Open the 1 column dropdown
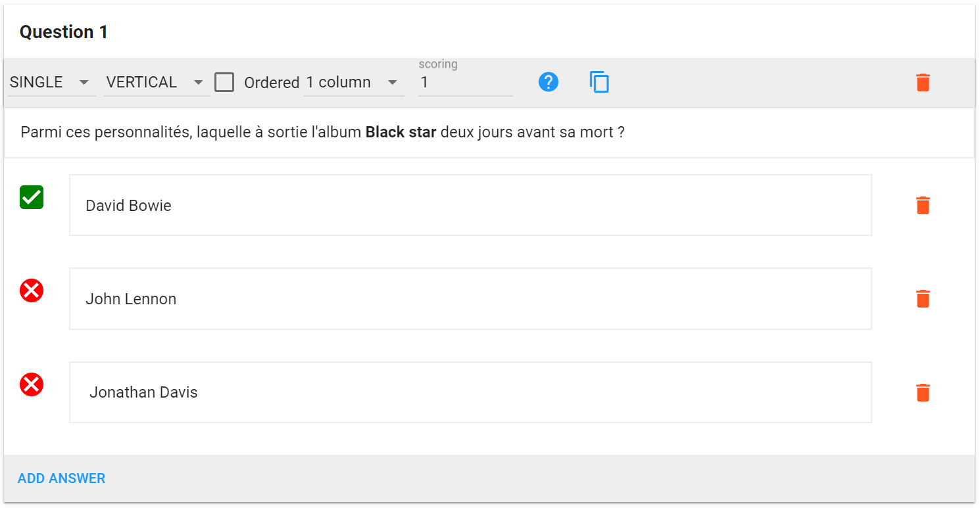Screen dimensions: 980x508 pyautogui.click(x=354, y=82)
